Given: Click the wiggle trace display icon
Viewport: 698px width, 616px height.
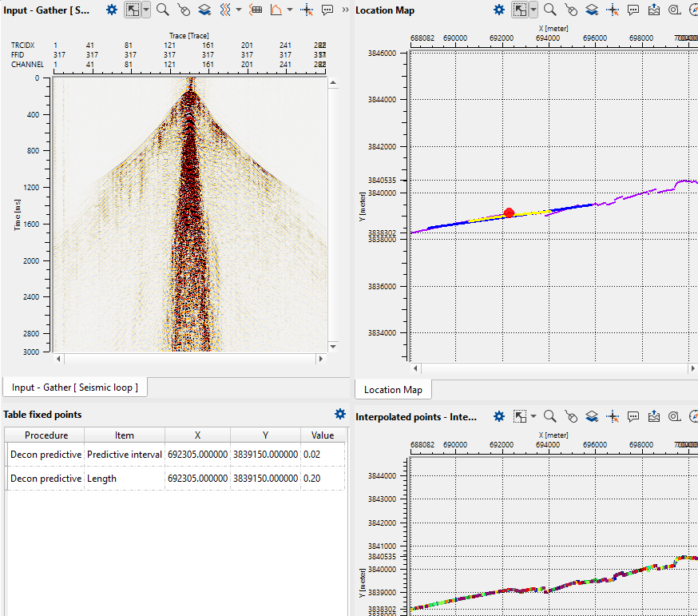Looking at the screenshot, I should (224, 10).
